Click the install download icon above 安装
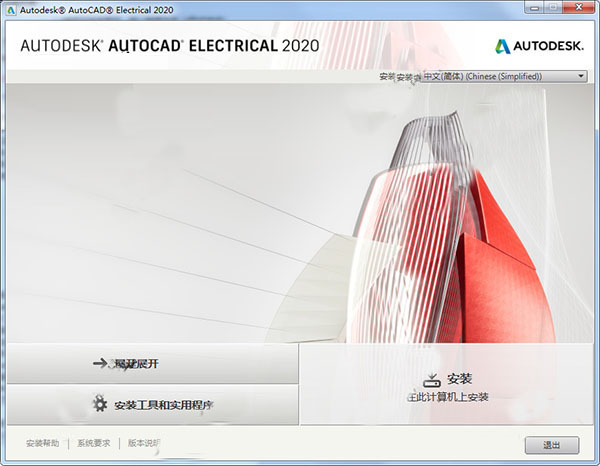This screenshot has width=600, height=466. coord(431,380)
